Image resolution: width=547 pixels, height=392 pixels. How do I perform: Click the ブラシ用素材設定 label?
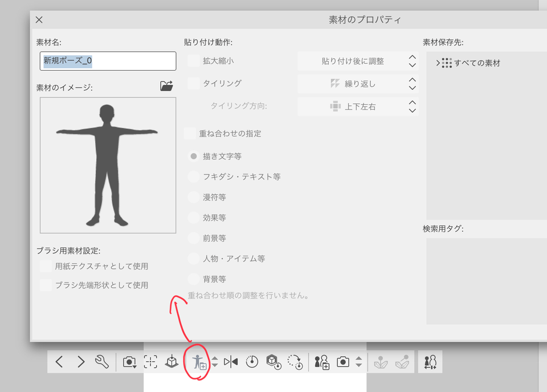tap(68, 251)
